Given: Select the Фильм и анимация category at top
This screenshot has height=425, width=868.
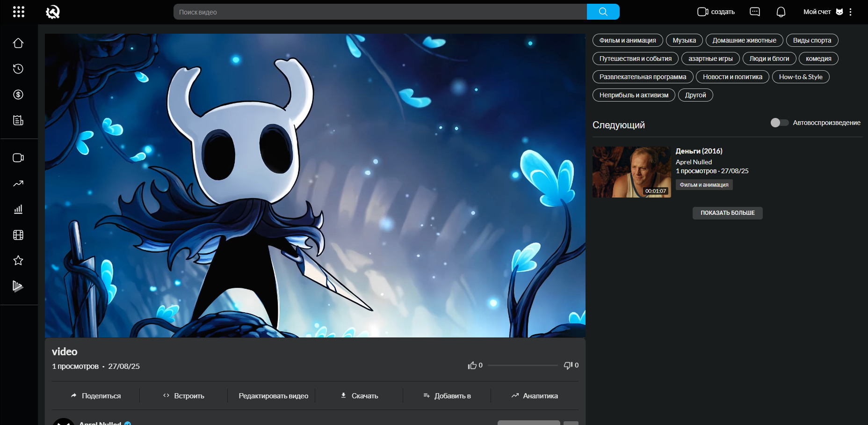Looking at the screenshot, I should pyautogui.click(x=628, y=40).
